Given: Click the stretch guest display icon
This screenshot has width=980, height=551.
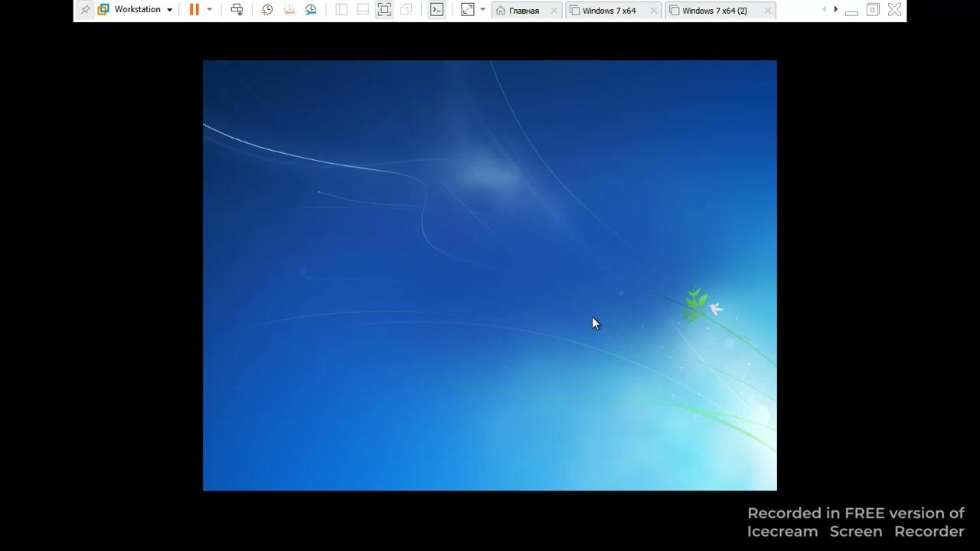Looking at the screenshot, I should click(x=468, y=10).
